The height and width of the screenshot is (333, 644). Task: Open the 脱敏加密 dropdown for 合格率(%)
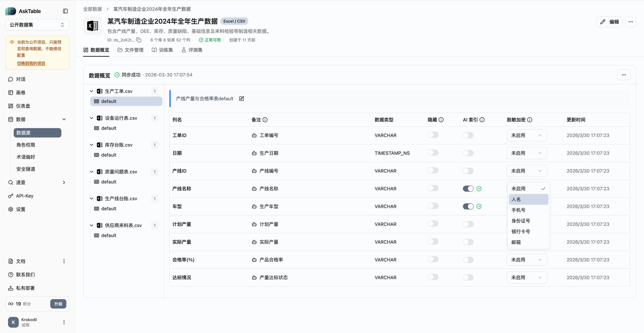[x=526, y=260]
